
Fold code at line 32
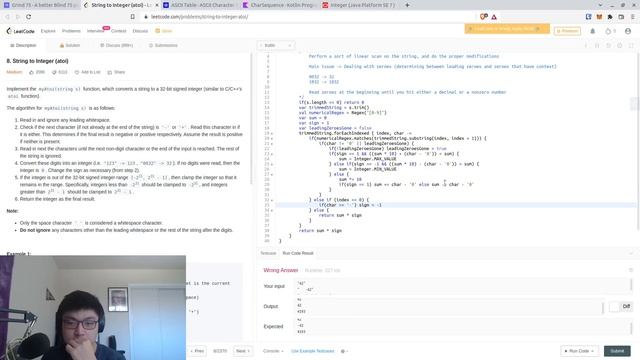tap(272, 200)
